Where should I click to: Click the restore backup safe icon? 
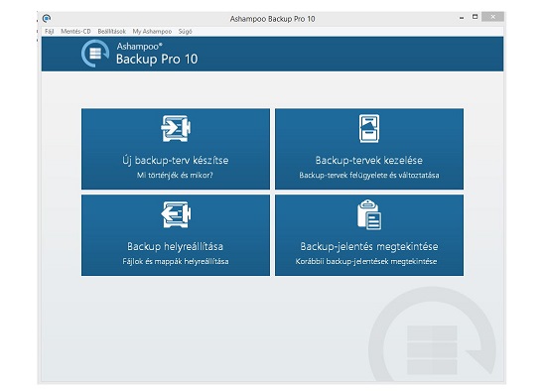click(x=176, y=214)
